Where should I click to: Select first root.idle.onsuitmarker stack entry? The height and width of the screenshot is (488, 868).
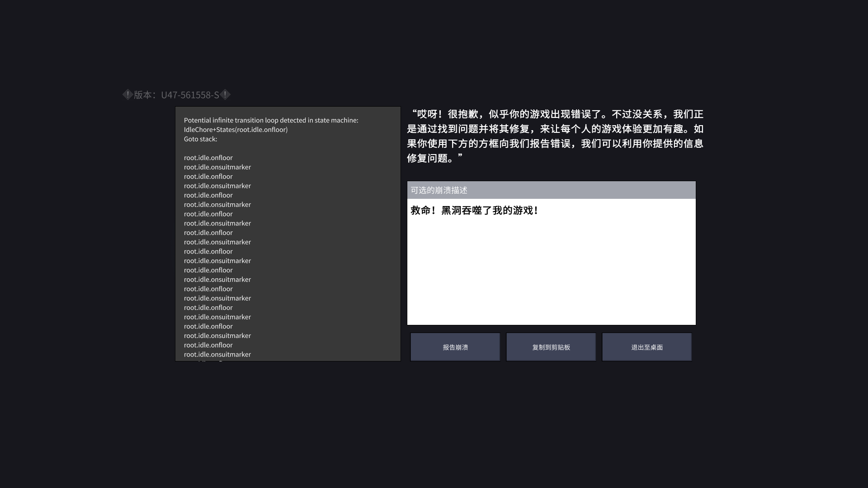click(217, 167)
